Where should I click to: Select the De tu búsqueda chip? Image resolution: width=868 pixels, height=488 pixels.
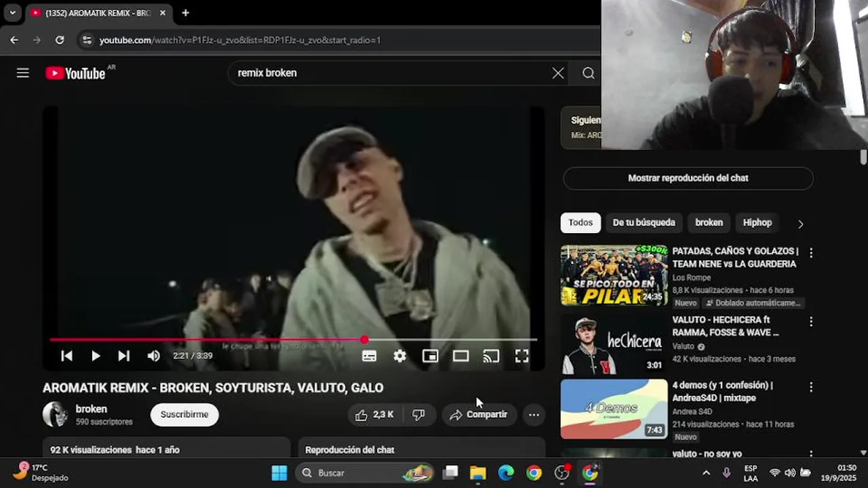tap(644, 222)
